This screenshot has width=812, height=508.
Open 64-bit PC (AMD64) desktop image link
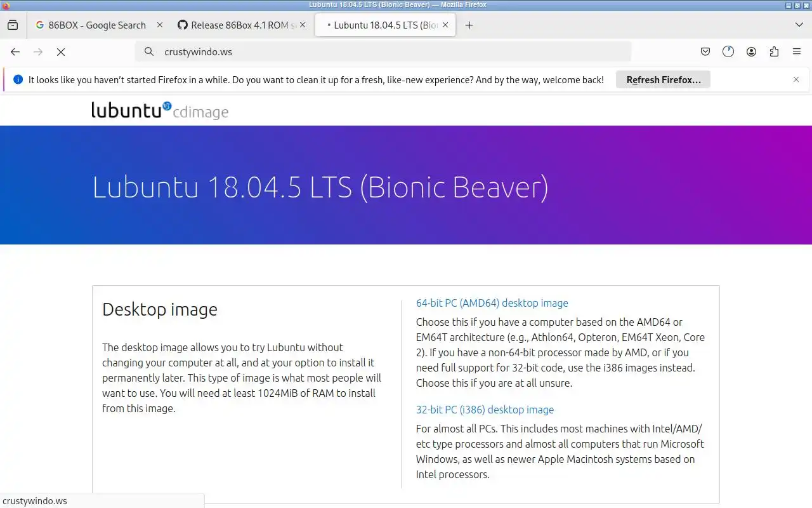492,304
